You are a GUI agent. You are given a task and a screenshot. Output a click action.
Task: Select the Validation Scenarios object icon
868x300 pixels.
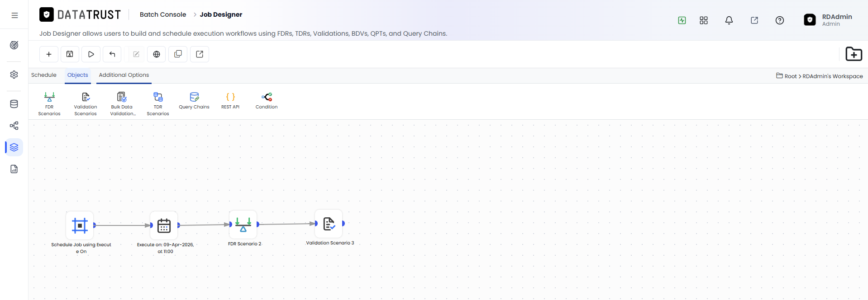86,103
